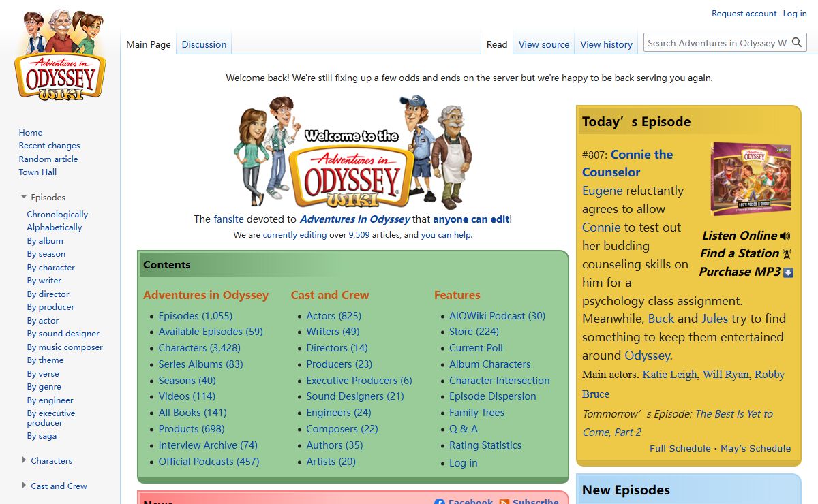Screen dimensions: 818x504
Task: Open The Best Is Yet to Come, Part 2
Action: tap(678, 423)
